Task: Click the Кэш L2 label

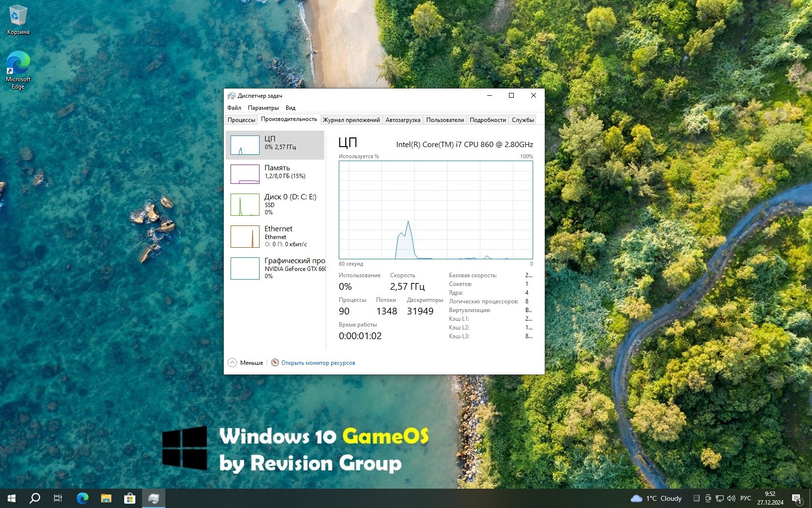Action: [459, 328]
